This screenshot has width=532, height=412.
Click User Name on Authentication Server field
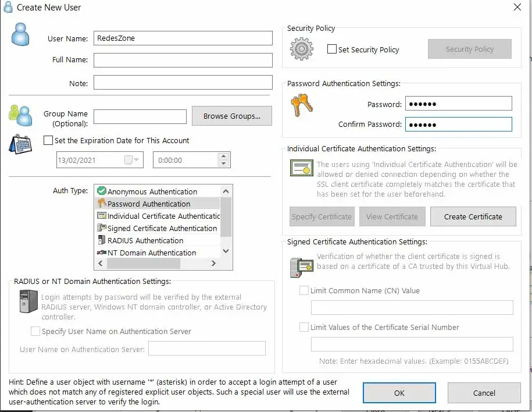pyautogui.click(x=207, y=349)
